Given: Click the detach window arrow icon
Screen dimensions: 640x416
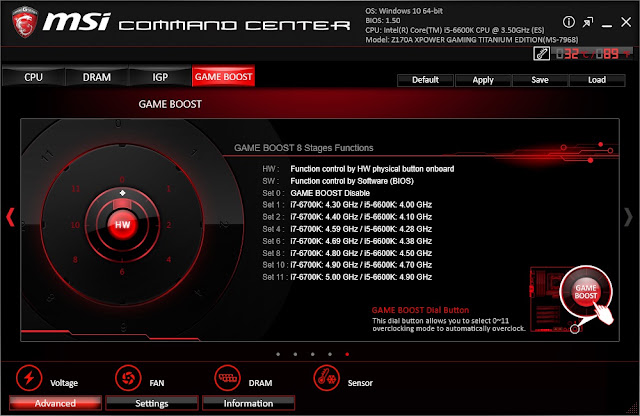Looking at the screenshot, I should click(588, 22).
